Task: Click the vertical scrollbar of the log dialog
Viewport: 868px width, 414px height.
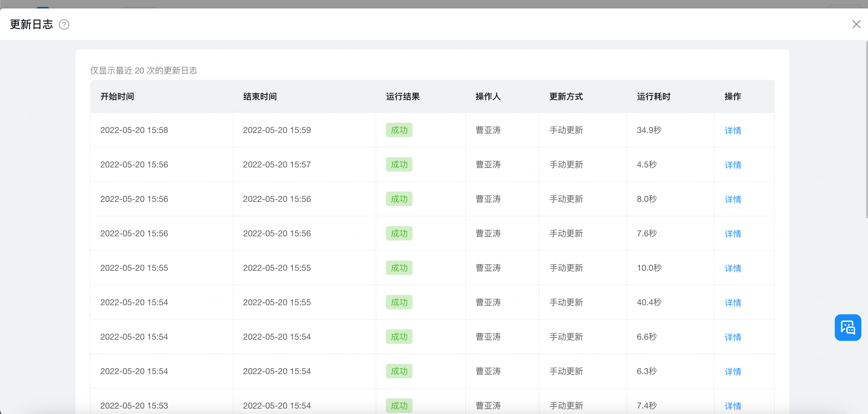Action: click(x=866, y=130)
